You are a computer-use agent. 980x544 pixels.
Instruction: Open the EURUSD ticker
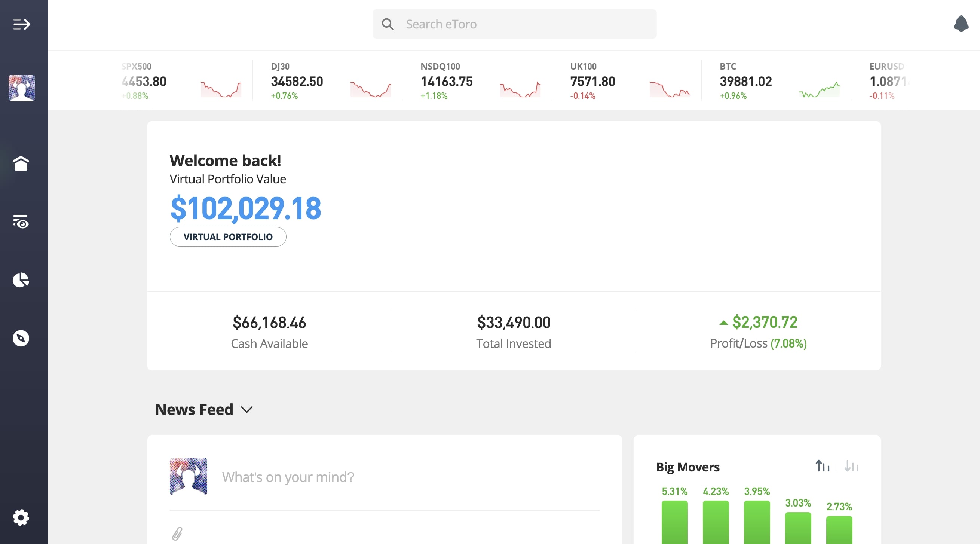coord(888,81)
